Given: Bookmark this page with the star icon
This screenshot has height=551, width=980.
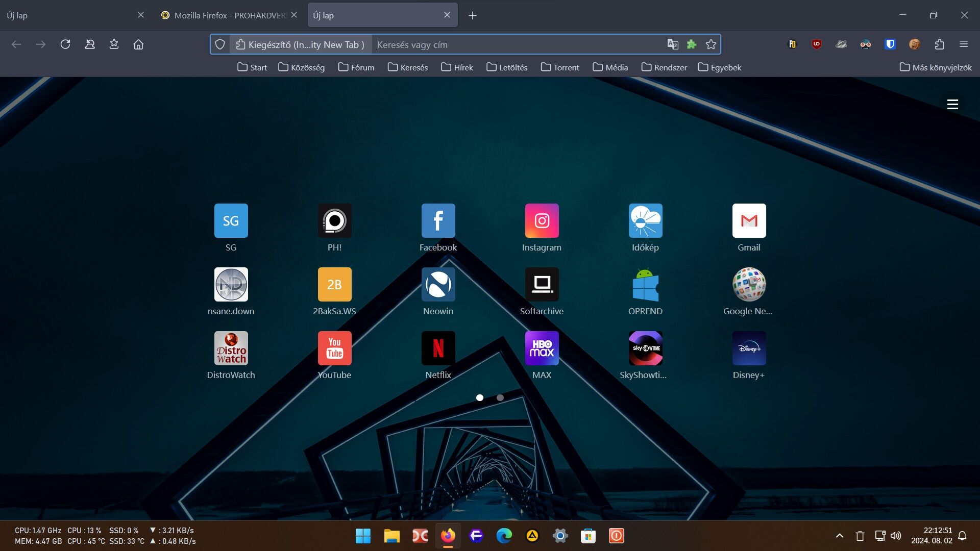Looking at the screenshot, I should 711,44.
